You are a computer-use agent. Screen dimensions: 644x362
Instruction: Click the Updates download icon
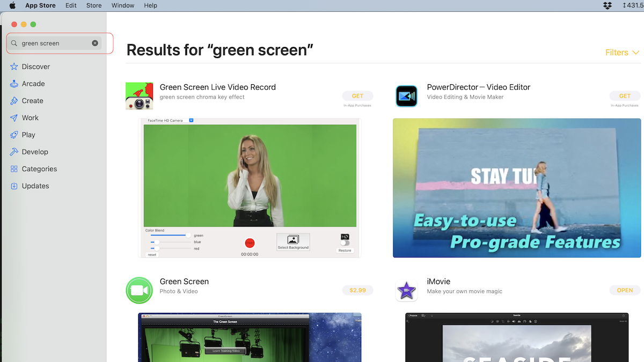tap(14, 186)
